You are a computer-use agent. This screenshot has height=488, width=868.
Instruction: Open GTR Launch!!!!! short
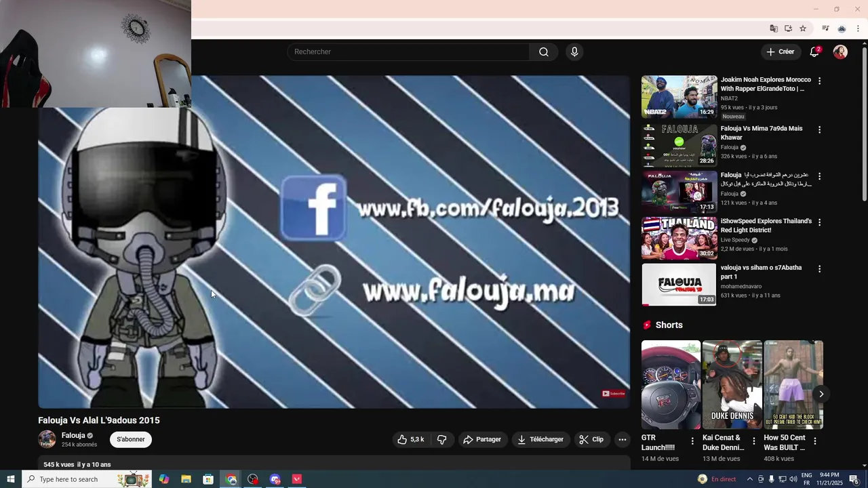[x=671, y=385]
